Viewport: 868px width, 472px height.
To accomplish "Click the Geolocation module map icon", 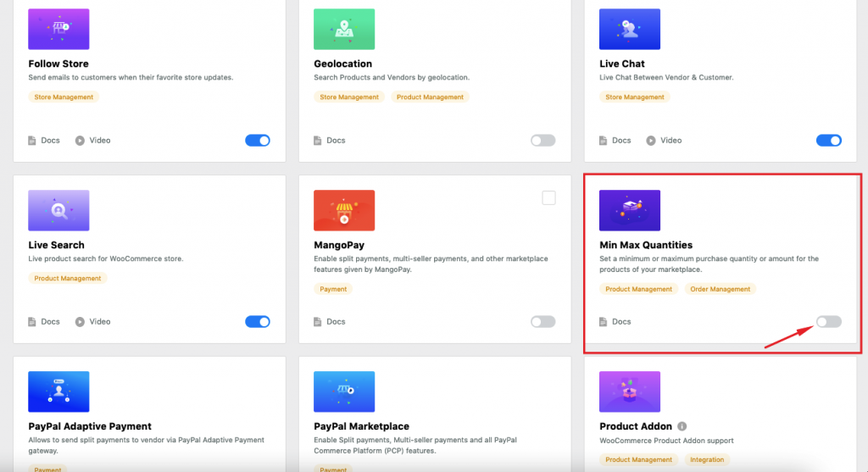I will tap(344, 29).
